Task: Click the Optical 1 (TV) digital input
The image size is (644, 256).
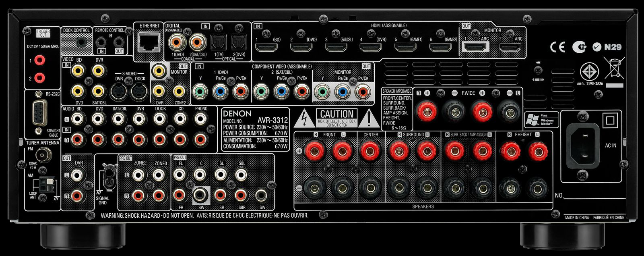Action: tap(219, 42)
